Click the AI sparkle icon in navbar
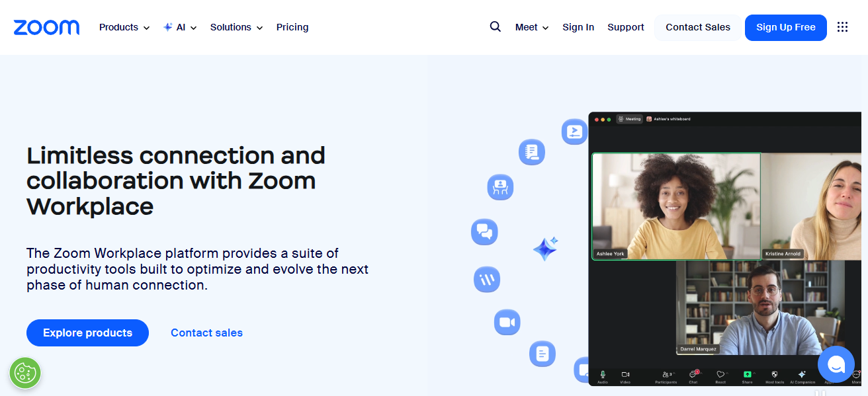868x396 pixels. (168, 27)
